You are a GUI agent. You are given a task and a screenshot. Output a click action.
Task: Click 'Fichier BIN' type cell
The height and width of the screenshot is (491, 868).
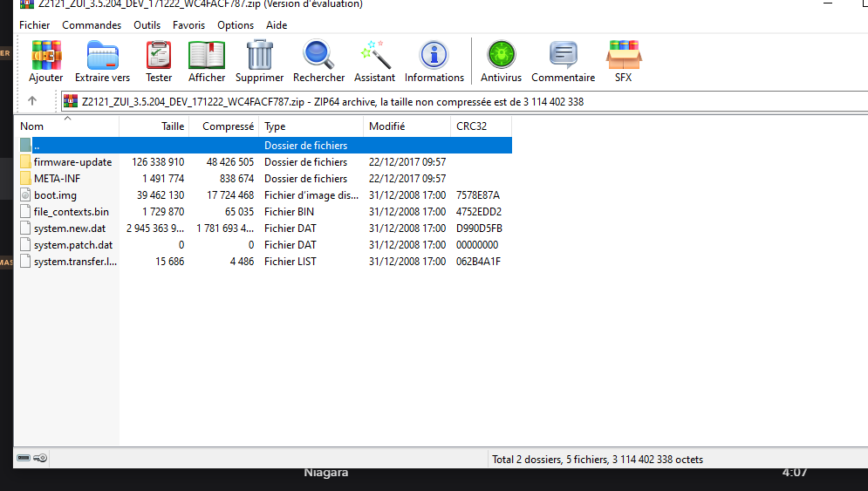289,211
